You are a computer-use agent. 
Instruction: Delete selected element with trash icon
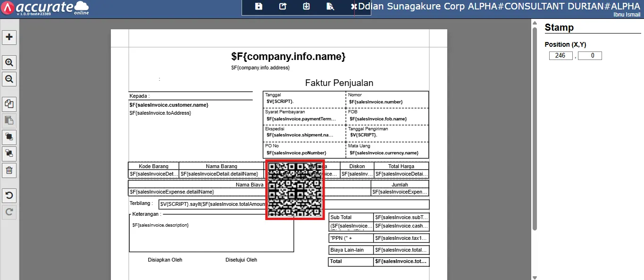pyautogui.click(x=9, y=170)
